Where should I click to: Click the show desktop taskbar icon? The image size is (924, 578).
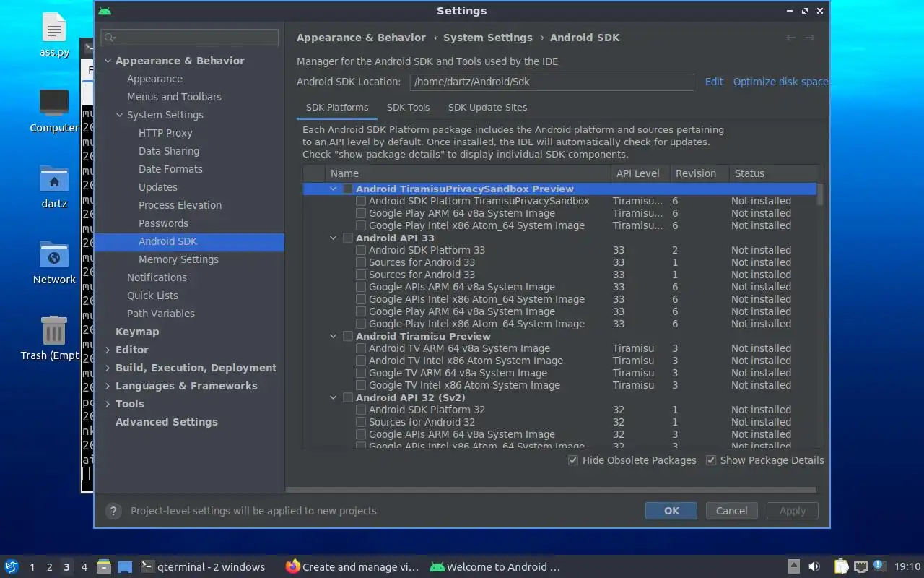click(x=125, y=566)
